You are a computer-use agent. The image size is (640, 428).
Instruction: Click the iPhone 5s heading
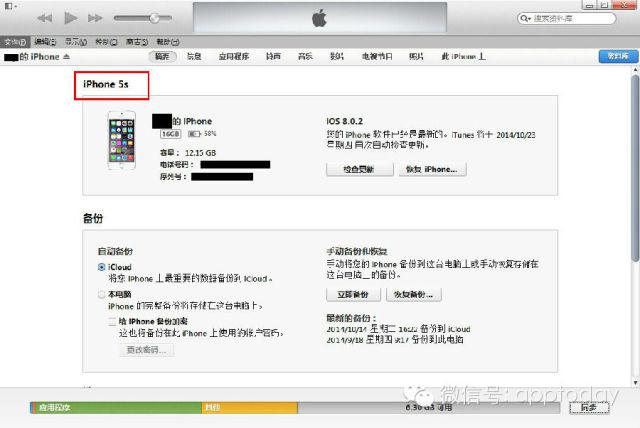(106, 84)
